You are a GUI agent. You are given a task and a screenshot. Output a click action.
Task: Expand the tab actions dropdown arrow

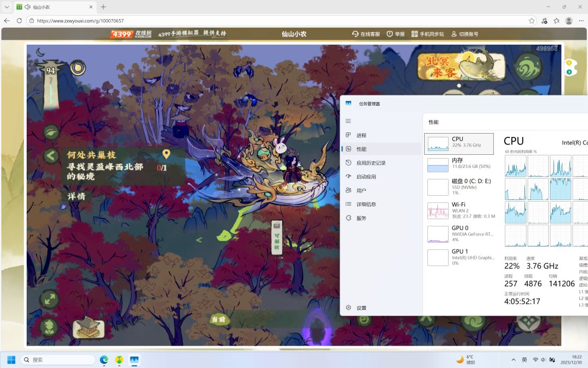tap(7, 7)
